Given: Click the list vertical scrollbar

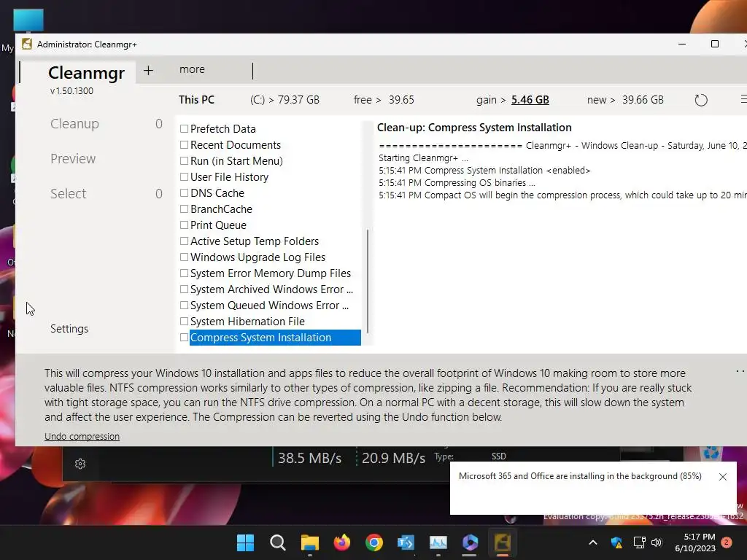Looking at the screenshot, I should point(368,281).
